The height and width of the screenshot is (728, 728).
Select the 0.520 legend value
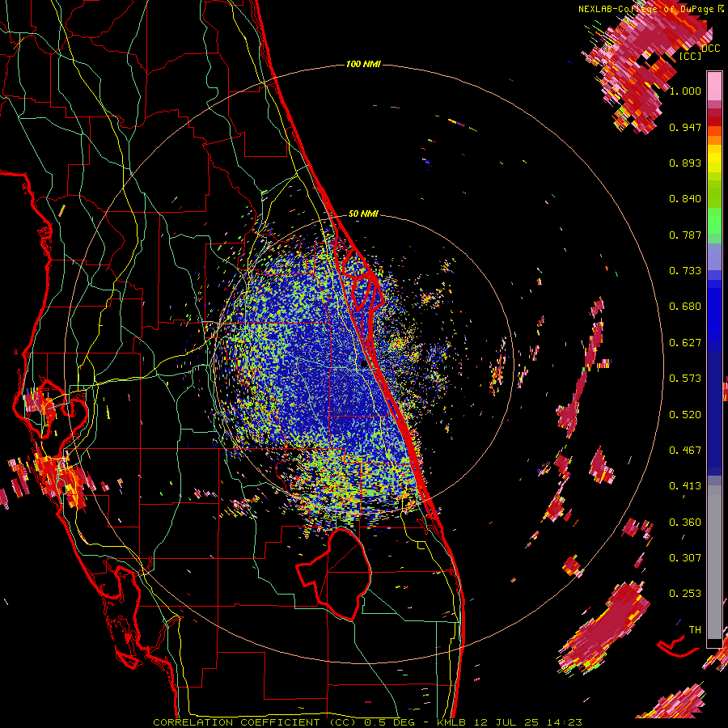tap(685, 415)
